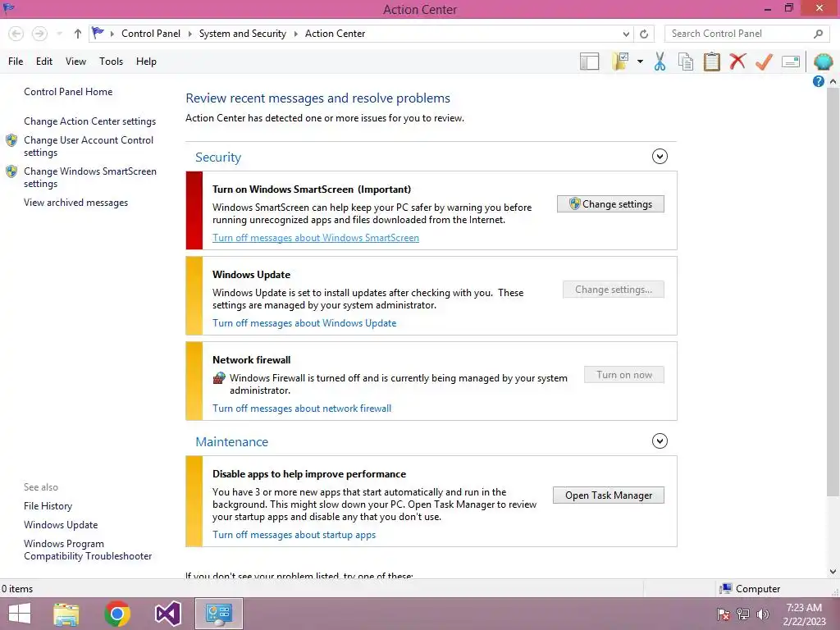This screenshot has width=840, height=630.
Task: Go forward using the Forward arrow
Action: [39, 34]
